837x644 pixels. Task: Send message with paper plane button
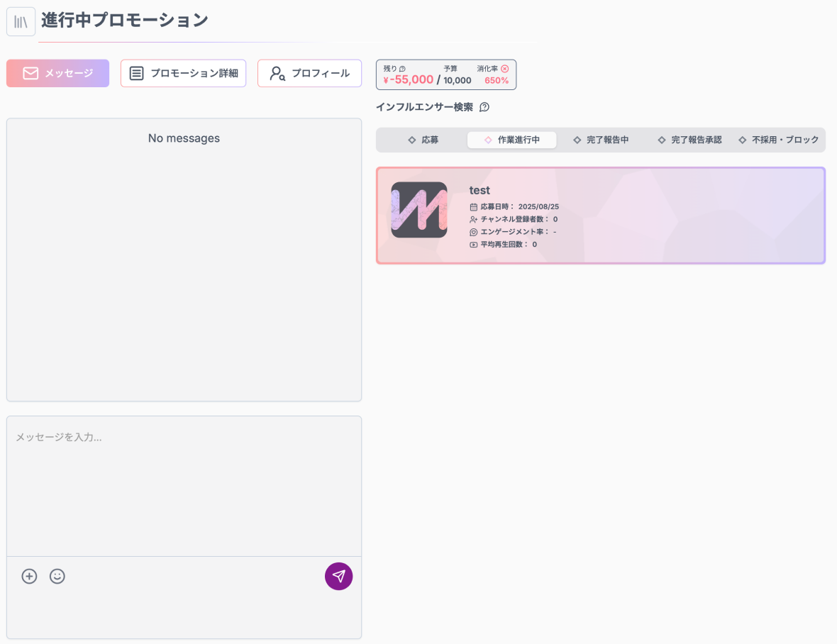(x=338, y=577)
